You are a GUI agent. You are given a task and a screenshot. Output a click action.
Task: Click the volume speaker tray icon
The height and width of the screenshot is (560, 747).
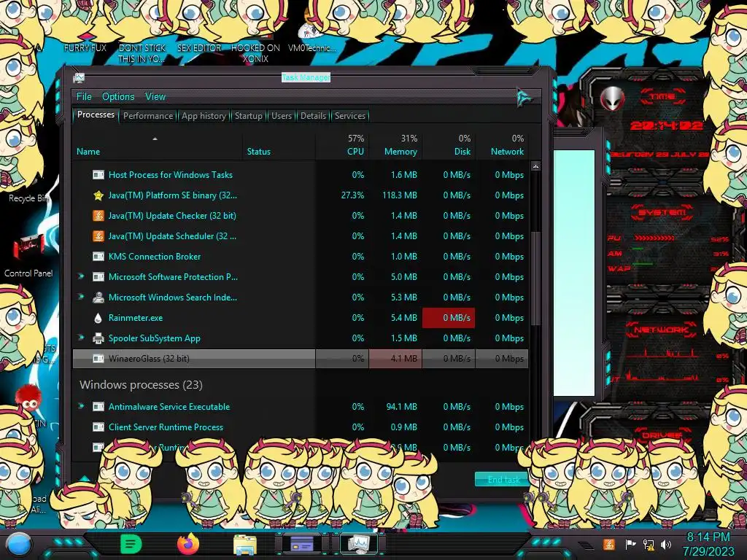[666, 544]
